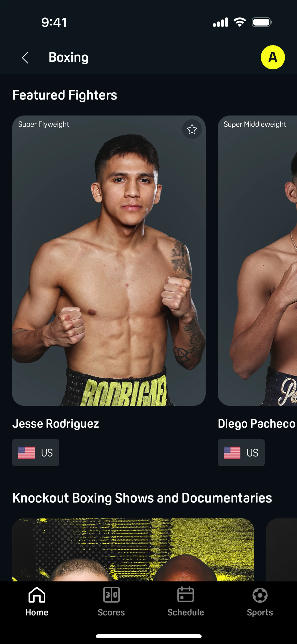This screenshot has width=297, height=644.
Task: Go to the Sports soccer ball icon
Action: tap(260, 595)
